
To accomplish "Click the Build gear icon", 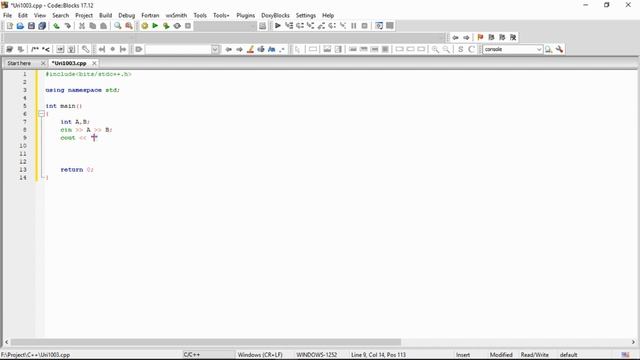I will click(144, 26).
